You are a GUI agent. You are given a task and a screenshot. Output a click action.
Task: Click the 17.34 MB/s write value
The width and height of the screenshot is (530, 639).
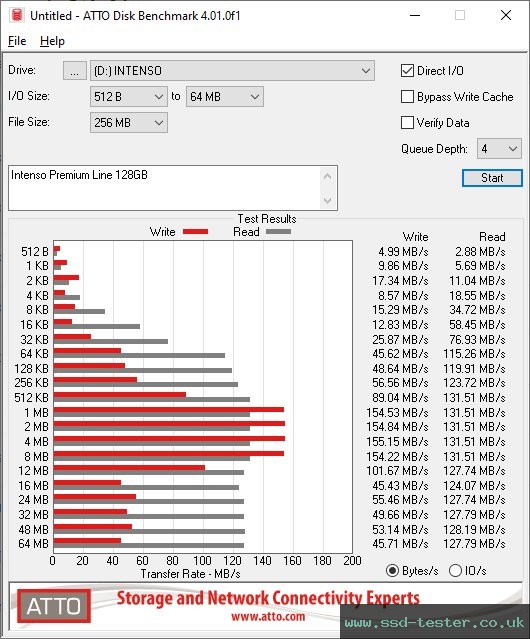click(400, 281)
